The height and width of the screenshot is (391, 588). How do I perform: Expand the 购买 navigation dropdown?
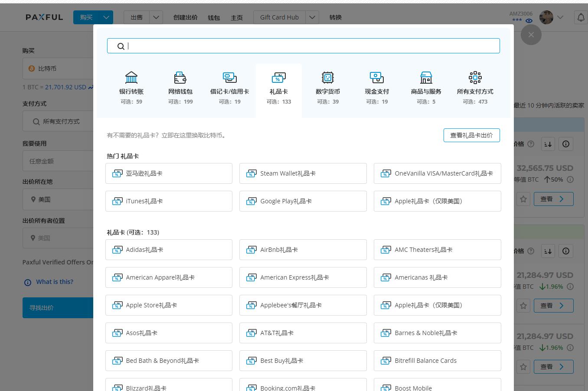(x=106, y=17)
